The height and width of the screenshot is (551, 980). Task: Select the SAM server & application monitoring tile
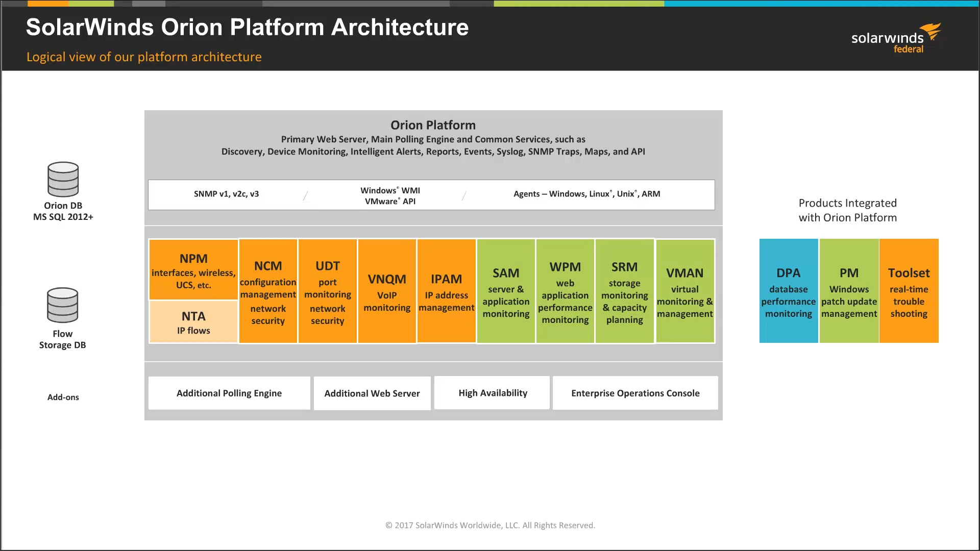(506, 291)
